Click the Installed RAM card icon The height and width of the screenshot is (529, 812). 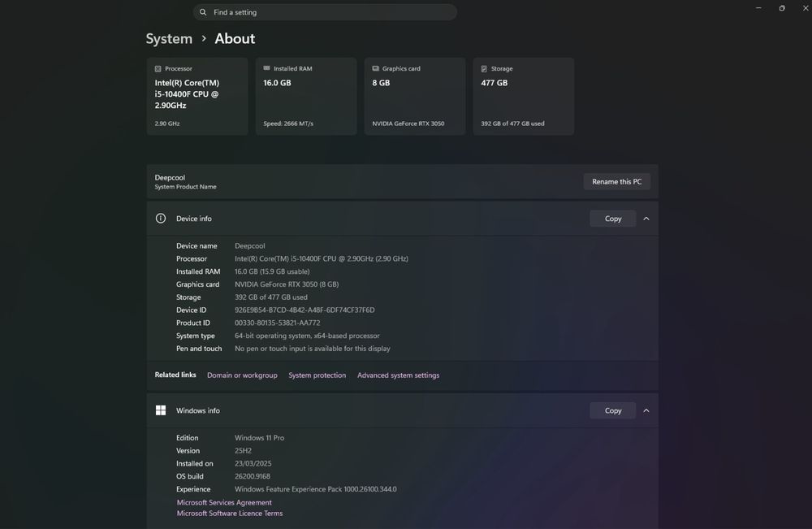266,68
